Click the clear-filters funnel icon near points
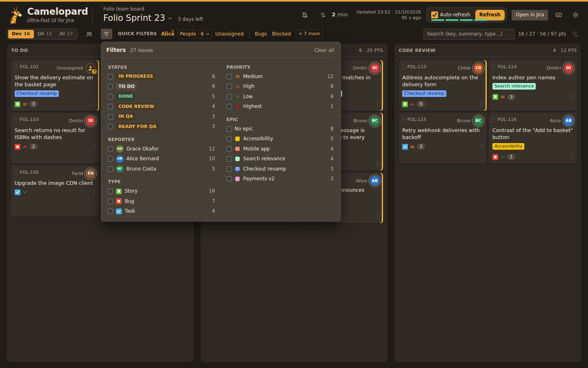The height and width of the screenshot is (368, 588). tap(575, 34)
